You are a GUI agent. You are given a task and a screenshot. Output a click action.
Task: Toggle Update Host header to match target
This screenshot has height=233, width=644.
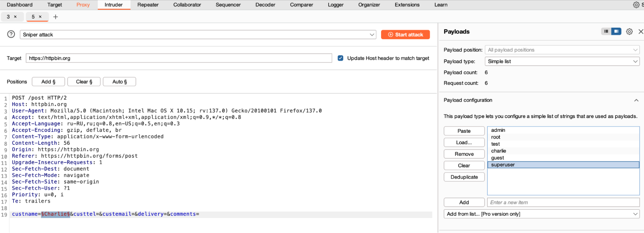click(x=340, y=58)
